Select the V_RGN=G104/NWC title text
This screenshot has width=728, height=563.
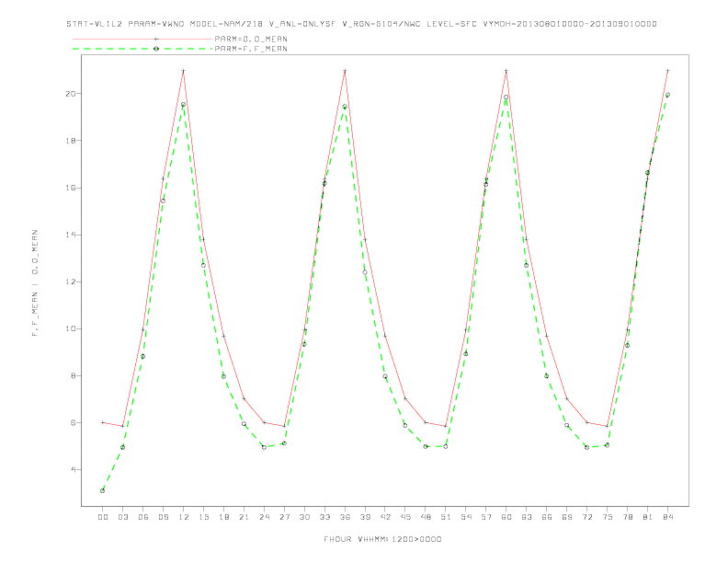coord(381,24)
